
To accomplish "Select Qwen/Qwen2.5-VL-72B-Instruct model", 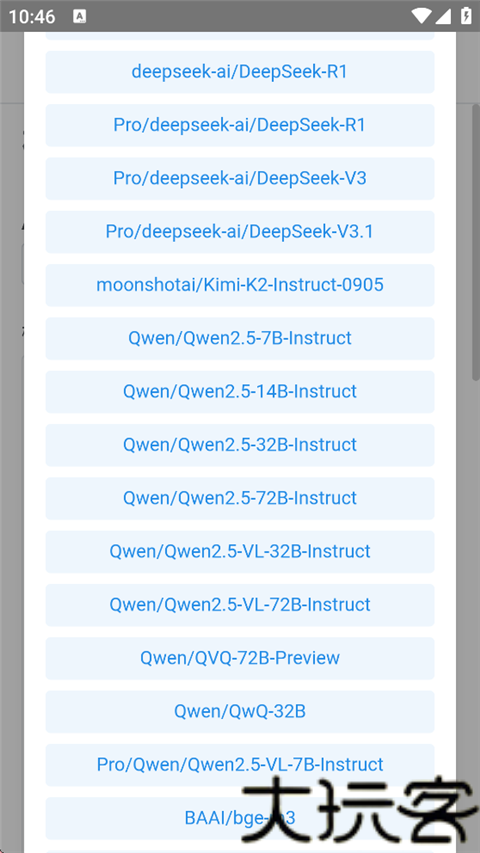I will (x=239, y=605).
